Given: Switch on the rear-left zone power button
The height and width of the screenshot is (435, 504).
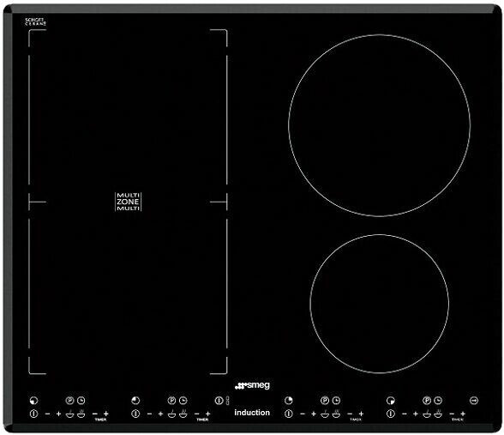Looking at the screenshot, I should tap(135, 414).
